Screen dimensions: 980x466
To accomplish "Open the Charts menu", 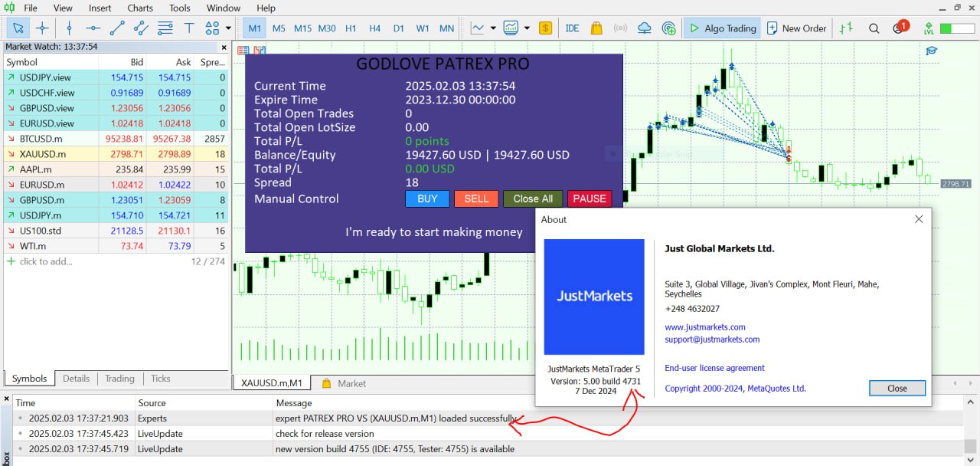I will 140,8.
